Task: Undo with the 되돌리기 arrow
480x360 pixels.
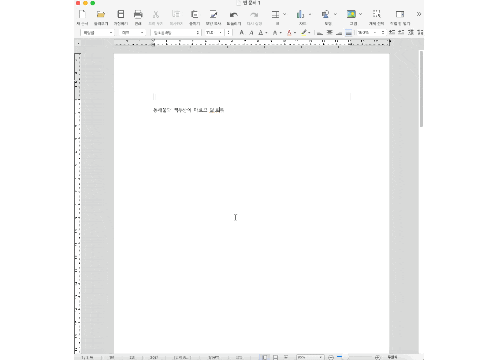Action: point(234,15)
